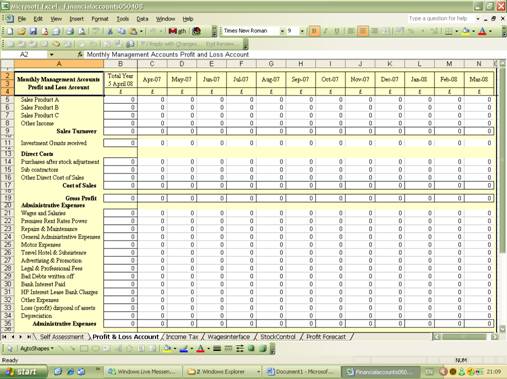This screenshot has width=507, height=379.
Task: Click the Dash Style icon
Action: point(228,348)
